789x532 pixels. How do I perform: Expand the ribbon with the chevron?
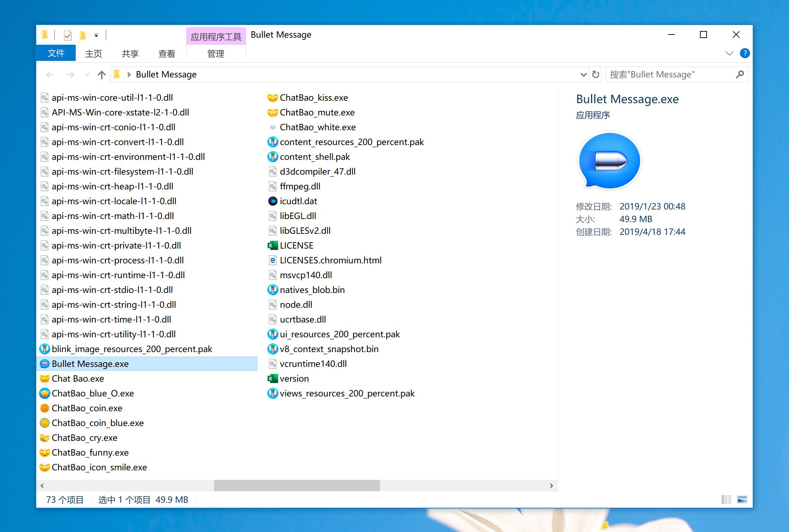pyautogui.click(x=729, y=53)
